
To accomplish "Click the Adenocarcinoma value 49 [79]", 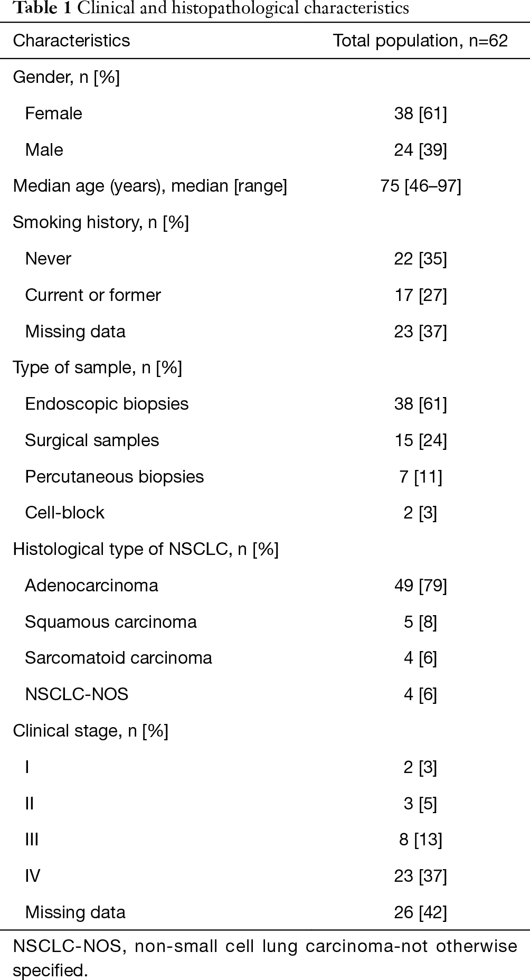I will coord(421,586).
